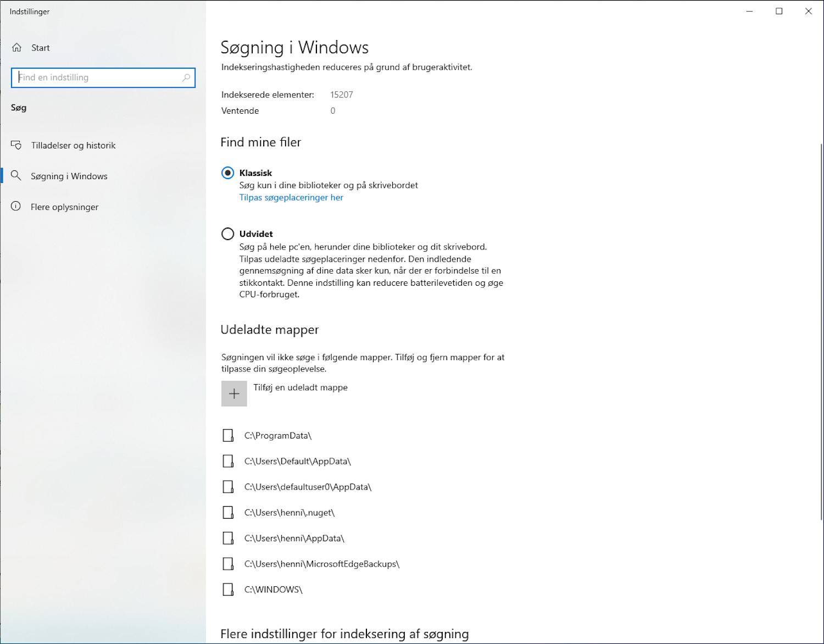Click the folder icon beside C:\Users\henni\.nuget\
This screenshot has width=824, height=644.
(x=228, y=512)
